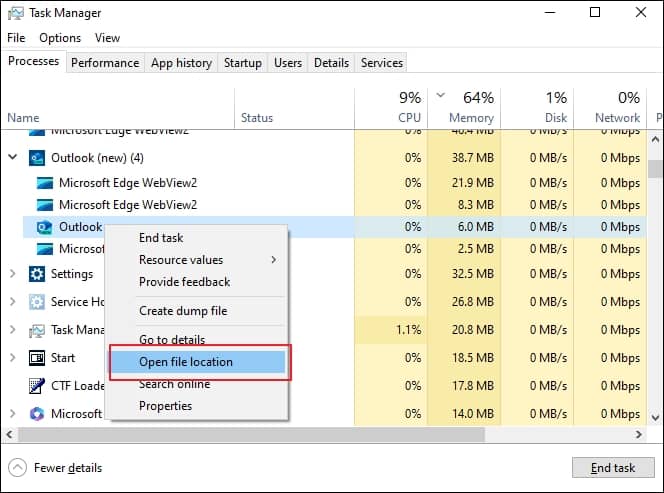Click the vertical scrollbar down arrow
Screen dimensions: 664x493
click(x=655, y=418)
